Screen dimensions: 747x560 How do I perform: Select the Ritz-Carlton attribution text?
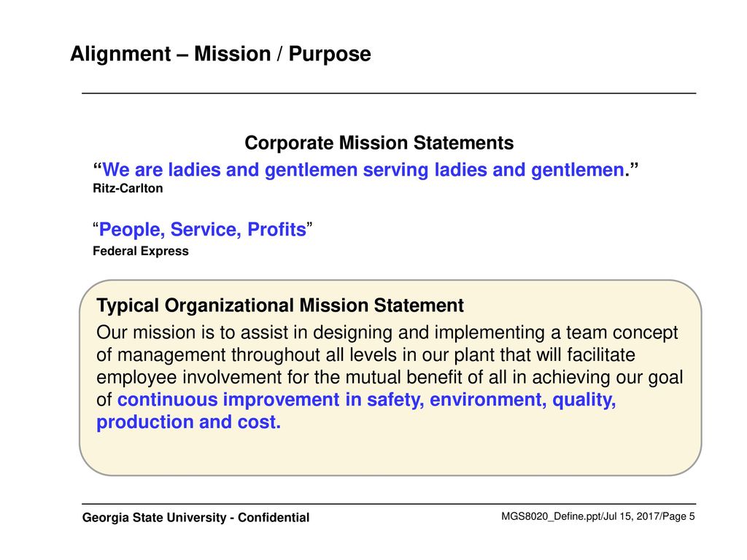pyautogui.click(x=128, y=189)
